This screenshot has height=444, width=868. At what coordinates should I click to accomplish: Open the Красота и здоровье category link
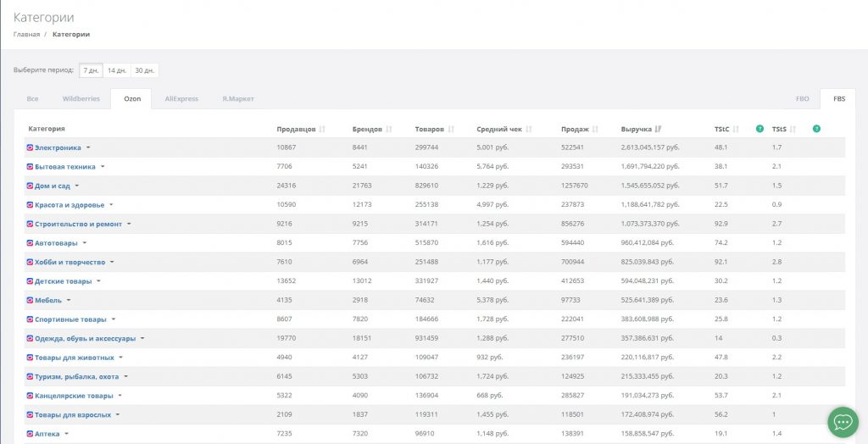(x=70, y=205)
